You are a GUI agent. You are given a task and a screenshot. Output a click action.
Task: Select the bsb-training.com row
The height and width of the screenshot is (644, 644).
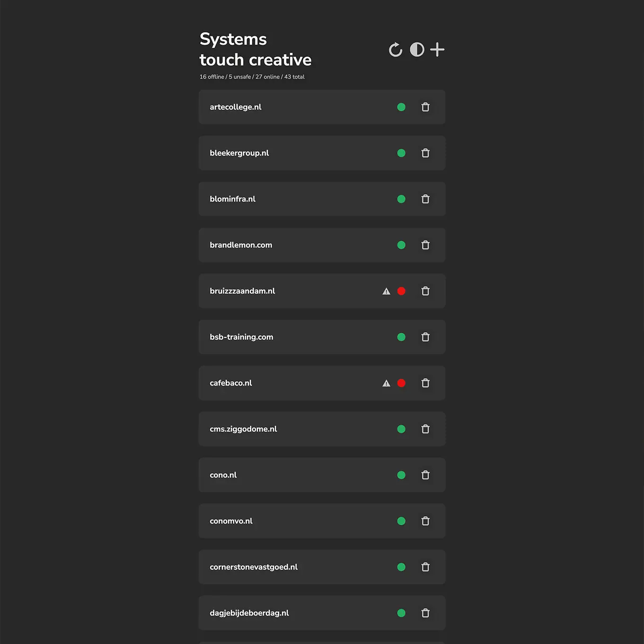241,337
